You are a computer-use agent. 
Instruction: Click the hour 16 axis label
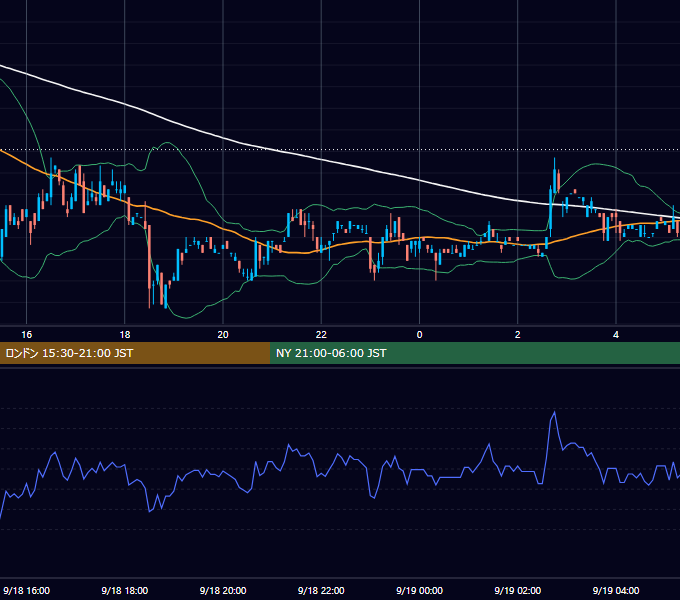click(x=26, y=334)
